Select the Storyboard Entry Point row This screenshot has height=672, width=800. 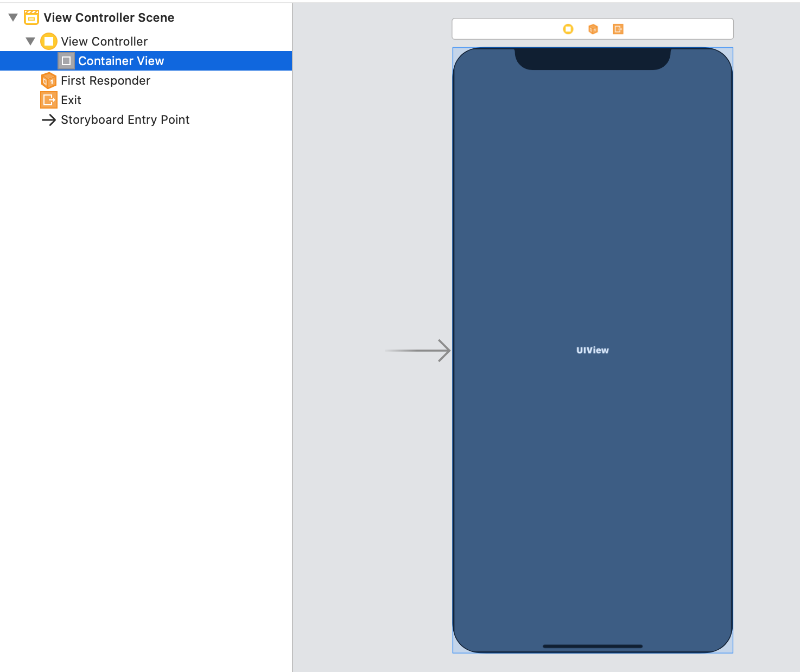(x=146, y=119)
